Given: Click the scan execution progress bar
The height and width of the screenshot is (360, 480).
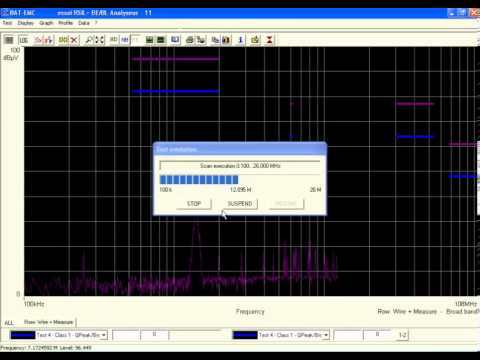Looking at the screenshot, I should pyautogui.click(x=240, y=180).
